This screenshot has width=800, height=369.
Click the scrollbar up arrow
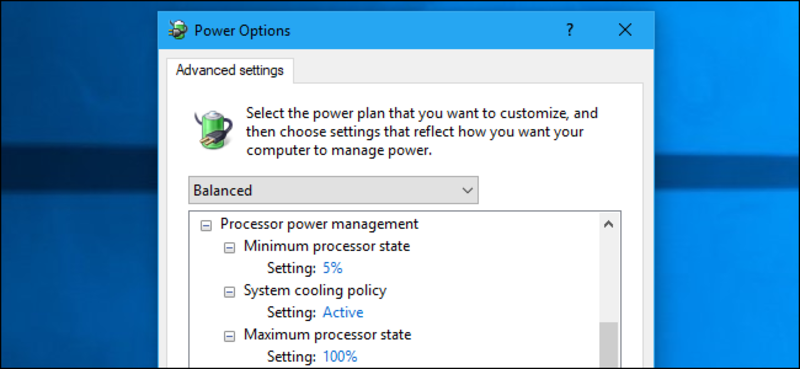tap(608, 224)
